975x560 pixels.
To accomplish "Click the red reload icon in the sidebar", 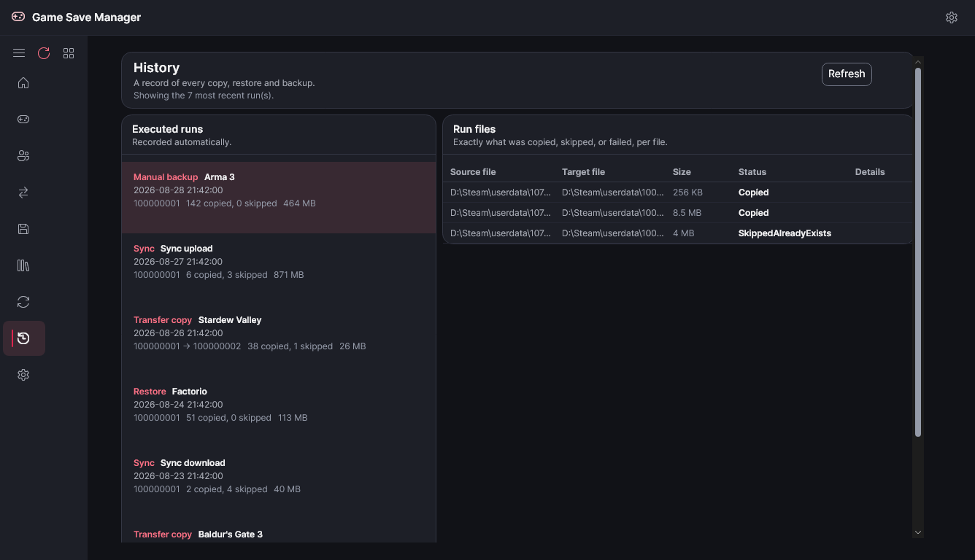I will [x=44, y=53].
